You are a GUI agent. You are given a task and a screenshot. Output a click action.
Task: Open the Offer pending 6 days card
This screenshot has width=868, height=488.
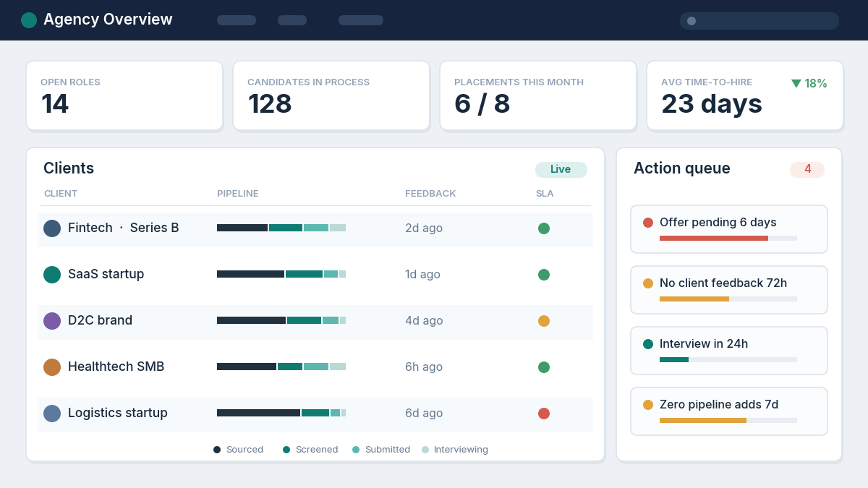729,229
